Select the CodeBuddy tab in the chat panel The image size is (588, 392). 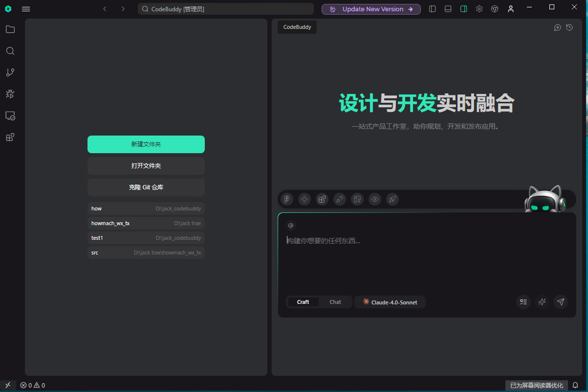pos(297,27)
